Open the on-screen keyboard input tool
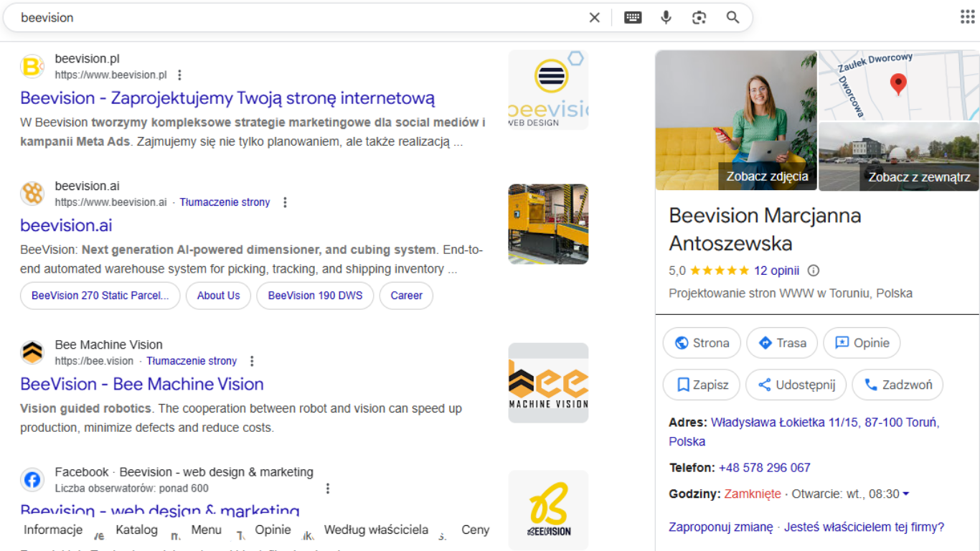Image resolution: width=980 pixels, height=551 pixels. coord(633,17)
